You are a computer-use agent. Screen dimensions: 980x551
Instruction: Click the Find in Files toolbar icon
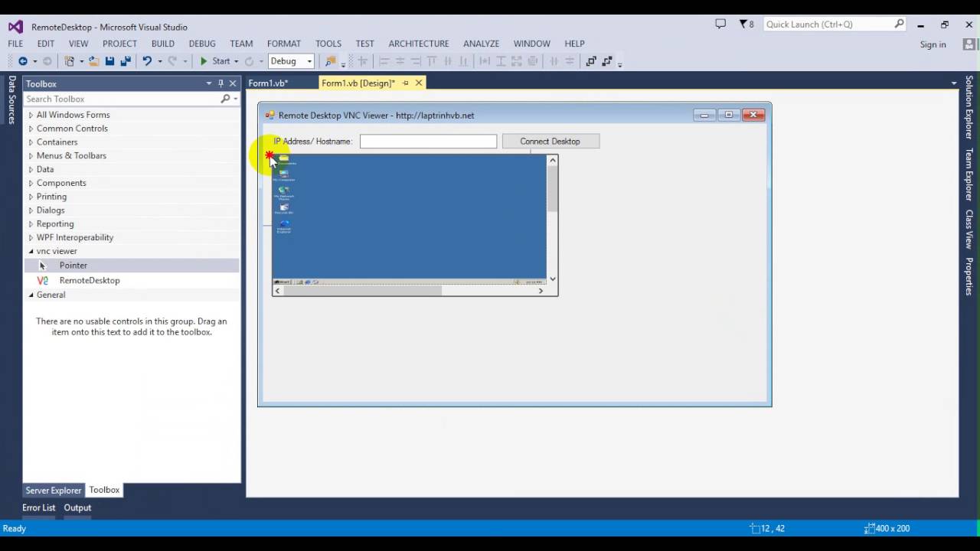[331, 61]
